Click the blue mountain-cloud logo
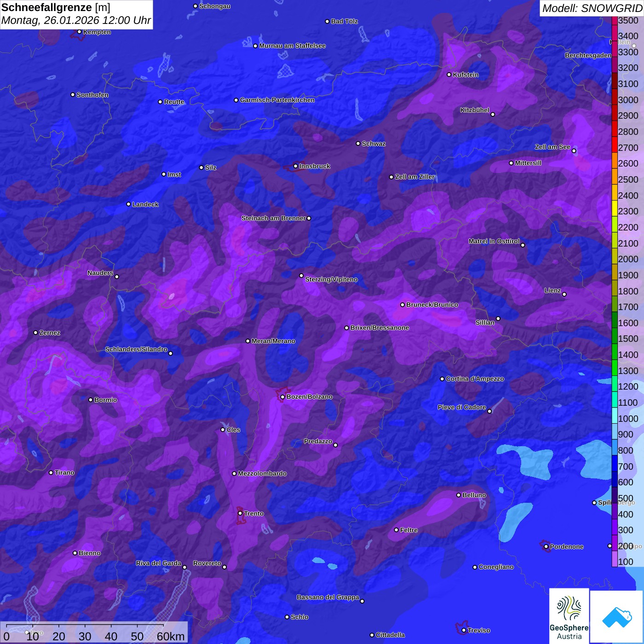This screenshot has height=644, width=644. tap(616, 617)
